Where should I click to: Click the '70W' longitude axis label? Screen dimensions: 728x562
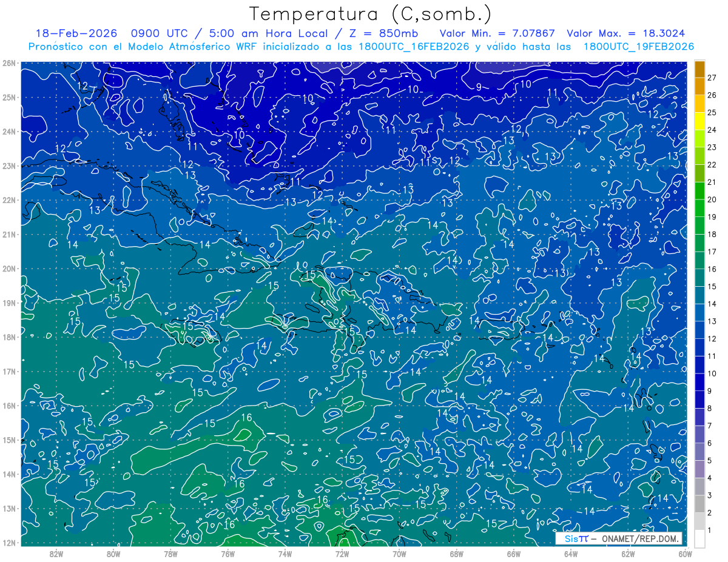[x=399, y=554]
